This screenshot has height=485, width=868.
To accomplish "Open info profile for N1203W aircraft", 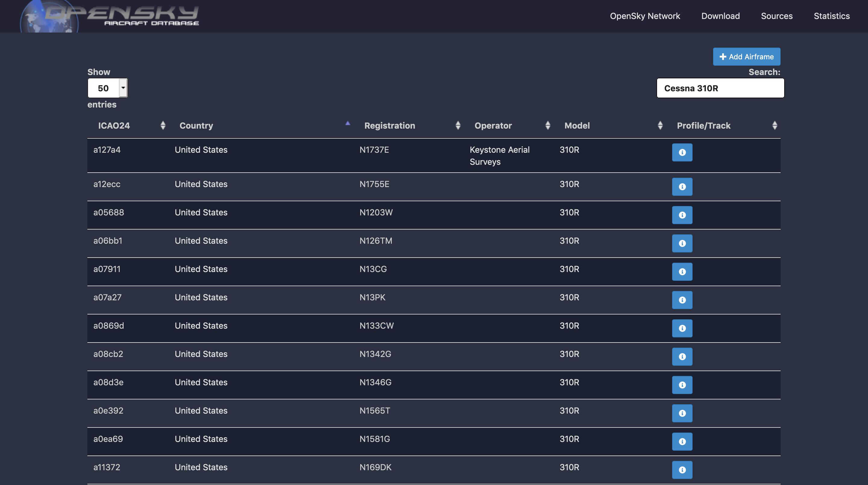I will click(682, 215).
